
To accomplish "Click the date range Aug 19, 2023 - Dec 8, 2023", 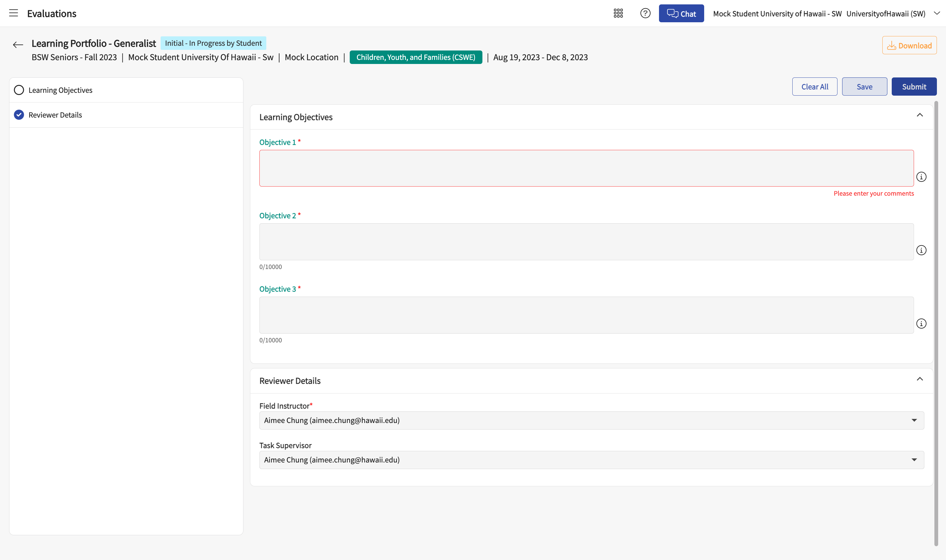I will (x=540, y=57).
